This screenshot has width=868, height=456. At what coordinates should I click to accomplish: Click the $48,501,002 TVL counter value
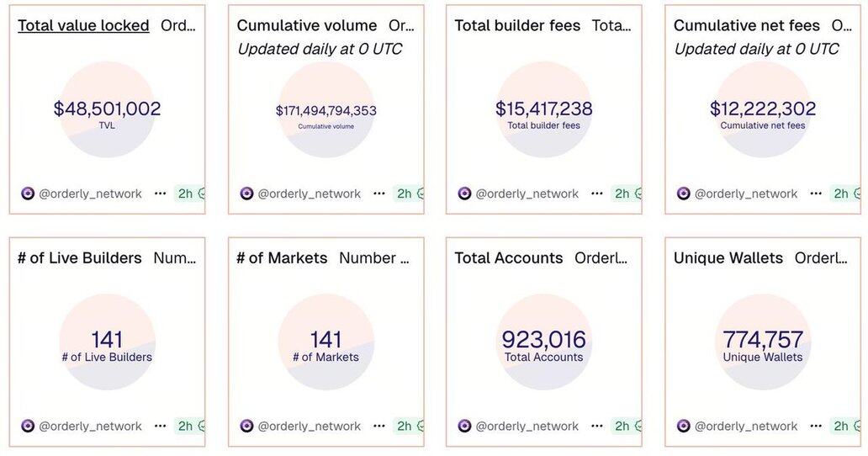[x=107, y=109]
